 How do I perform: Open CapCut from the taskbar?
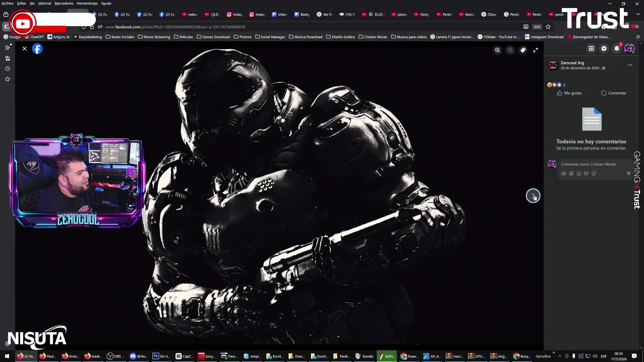click(184, 356)
